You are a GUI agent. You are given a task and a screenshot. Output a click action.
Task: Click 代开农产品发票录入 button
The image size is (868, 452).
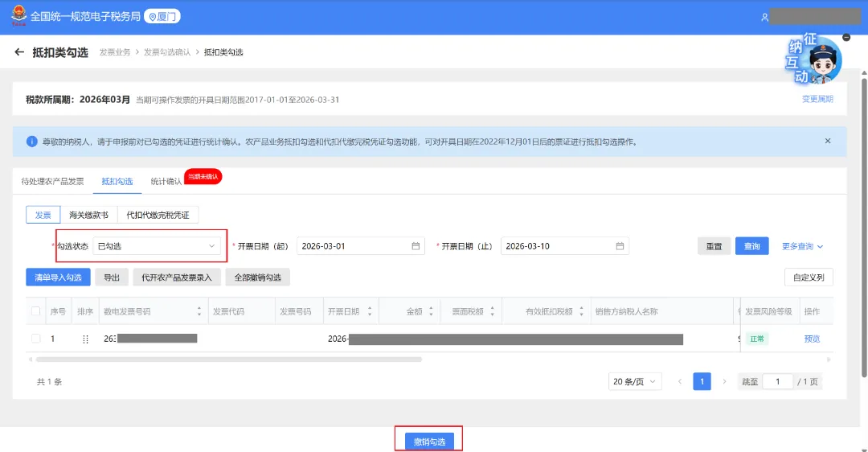[177, 277]
